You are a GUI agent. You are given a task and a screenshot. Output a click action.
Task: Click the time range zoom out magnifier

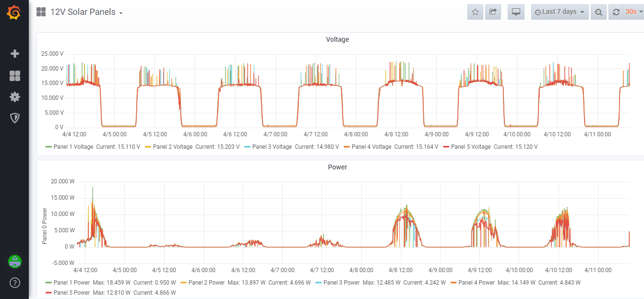click(x=598, y=12)
